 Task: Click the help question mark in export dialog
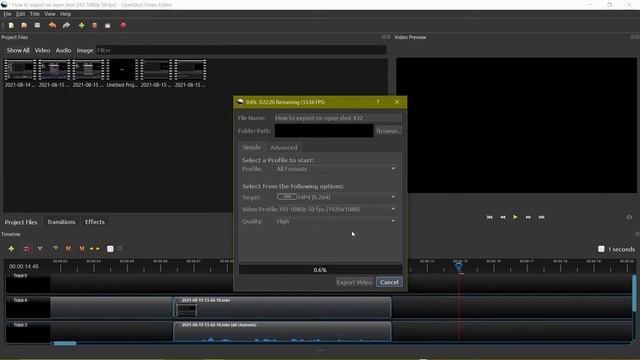pos(378,102)
